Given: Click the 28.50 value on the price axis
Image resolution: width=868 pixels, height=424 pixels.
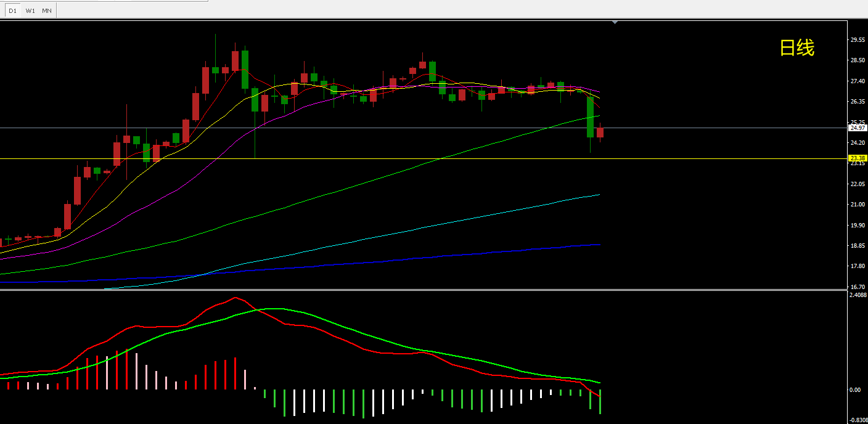Looking at the screenshot, I should 858,60.
